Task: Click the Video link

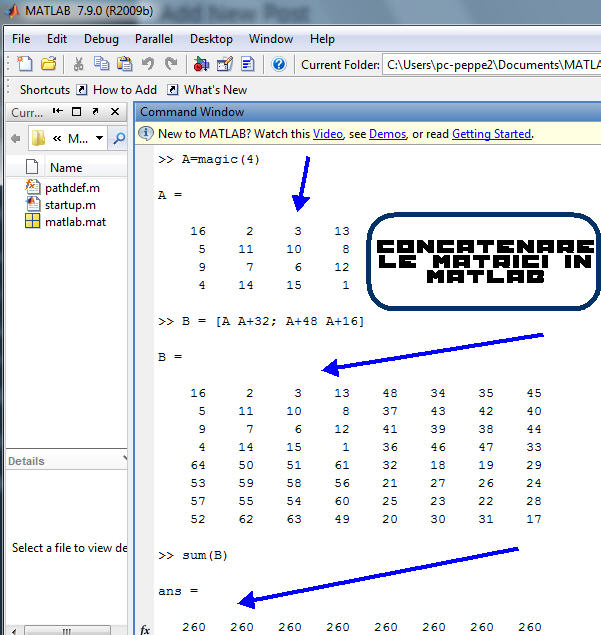Action: [328, 134]
